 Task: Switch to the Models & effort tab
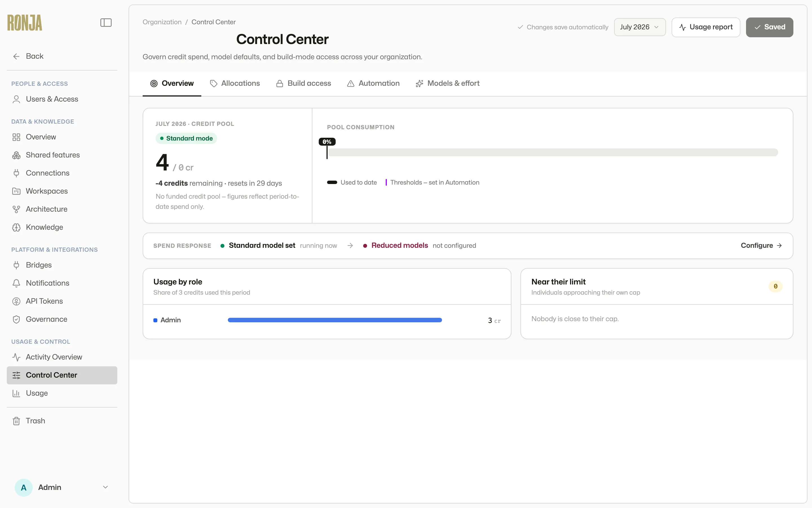point(448,83)
